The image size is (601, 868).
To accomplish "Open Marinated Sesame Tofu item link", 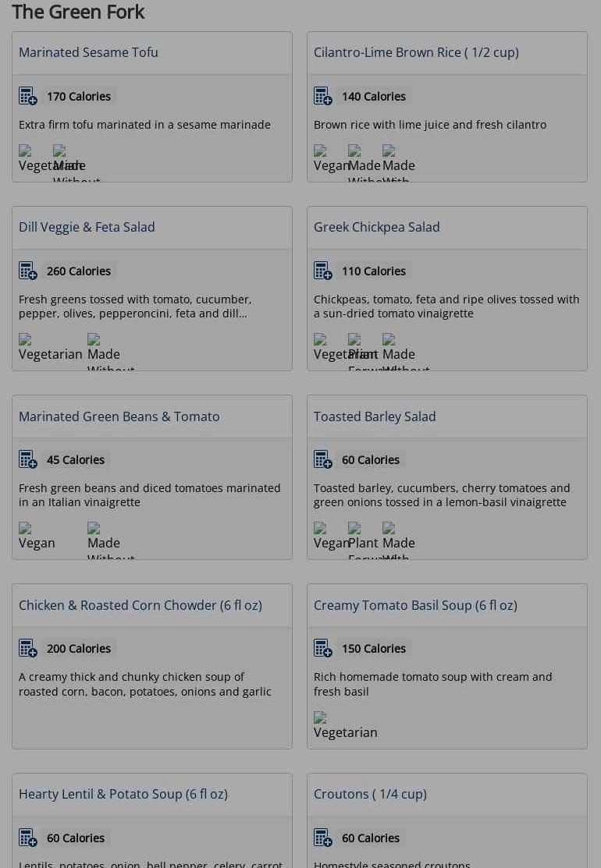I will click(88, 52).
